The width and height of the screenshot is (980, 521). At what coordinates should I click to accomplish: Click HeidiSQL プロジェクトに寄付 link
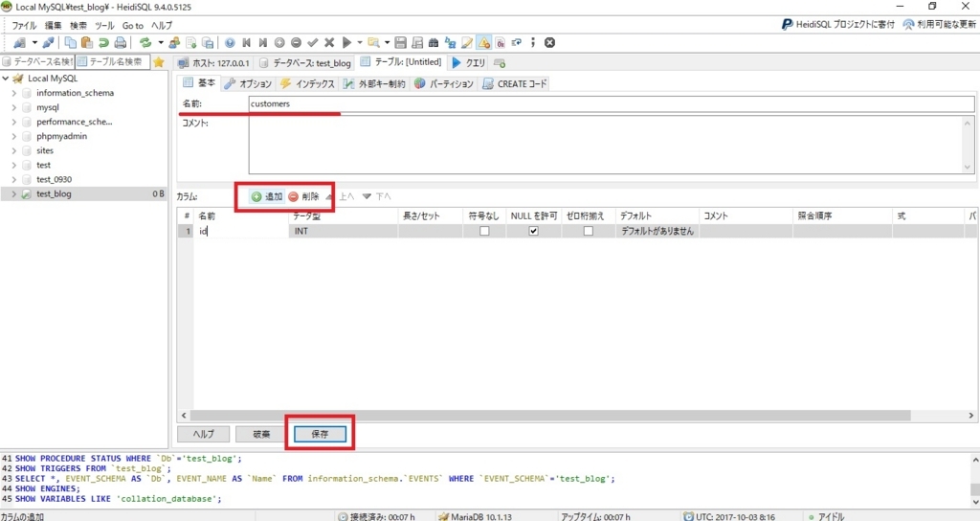(x=838, y=24)
